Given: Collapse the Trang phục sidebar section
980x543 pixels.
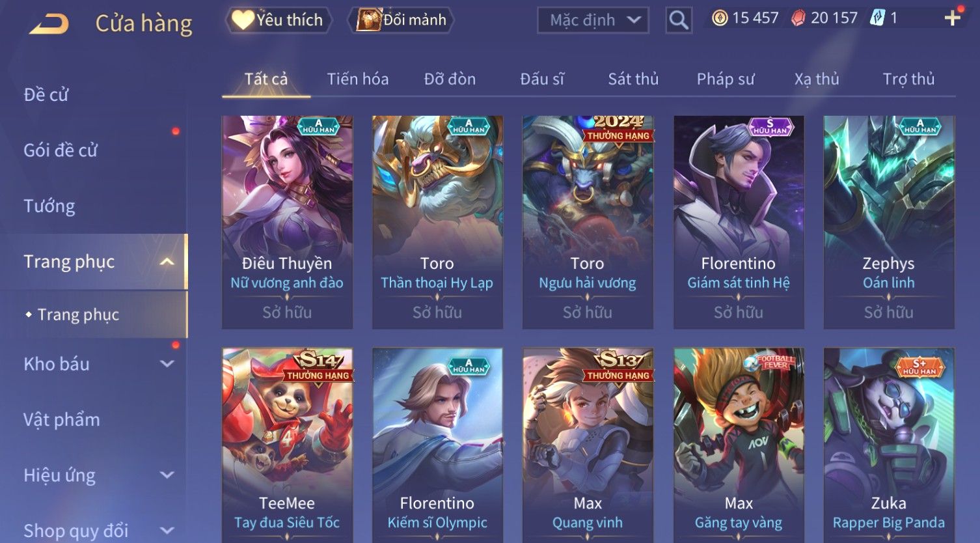Looking at the screenshot, I should click(x=167, y=262).
